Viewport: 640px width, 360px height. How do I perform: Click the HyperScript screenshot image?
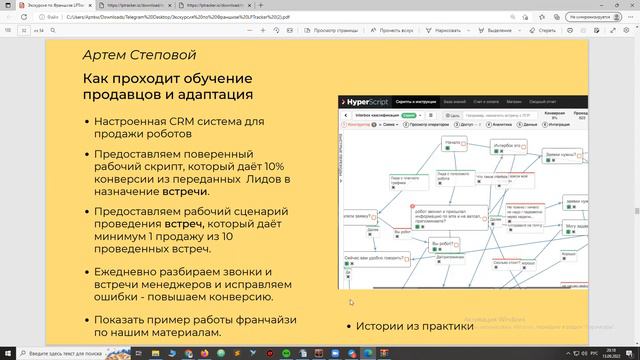click(x=463, y=192)
